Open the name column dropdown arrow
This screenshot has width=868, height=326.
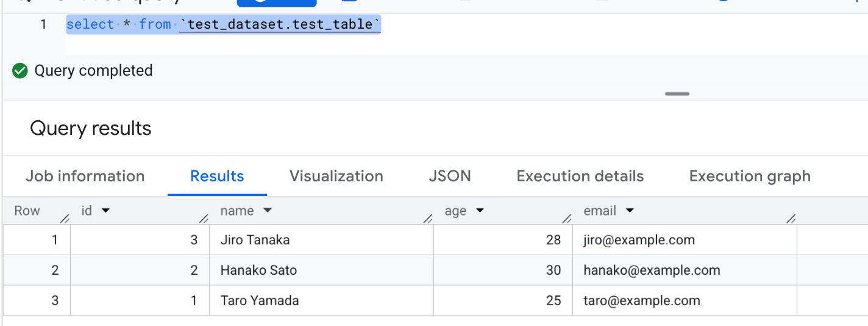tap(267, 211)
